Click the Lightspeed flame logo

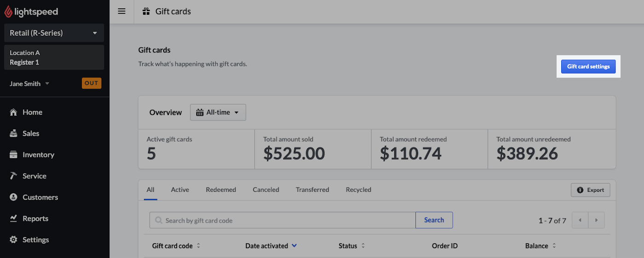8,12
